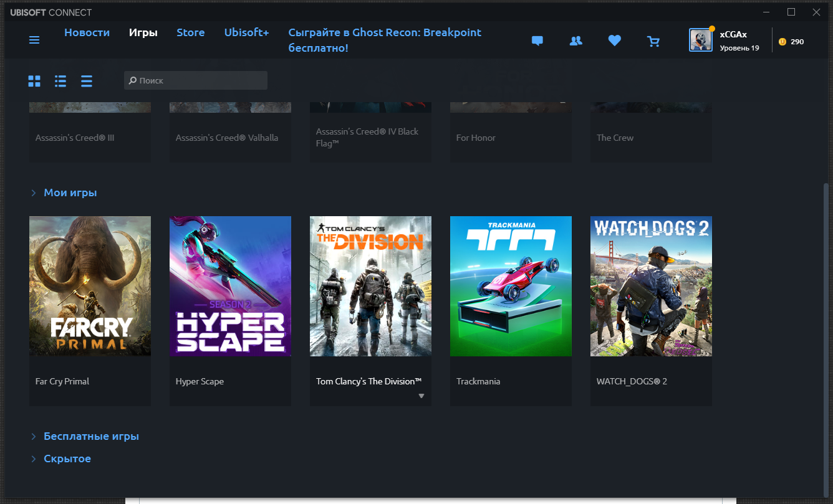
Task: Collapse the Мои игры section
Action: click(x=34, y=193)
